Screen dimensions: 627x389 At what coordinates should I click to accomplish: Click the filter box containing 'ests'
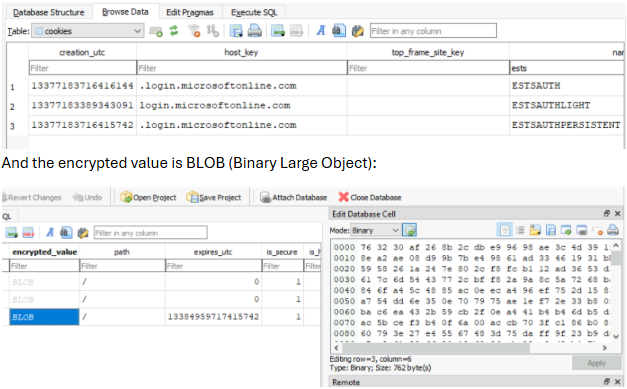pos(567,68)
